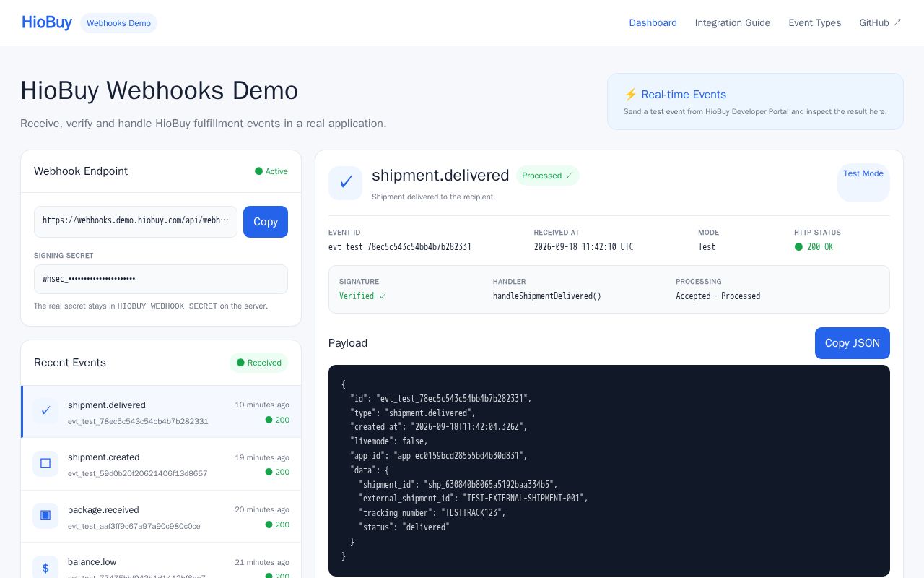Select the shipment.created event row
This screenshot has height=578, width=924.
coord(161,464)
